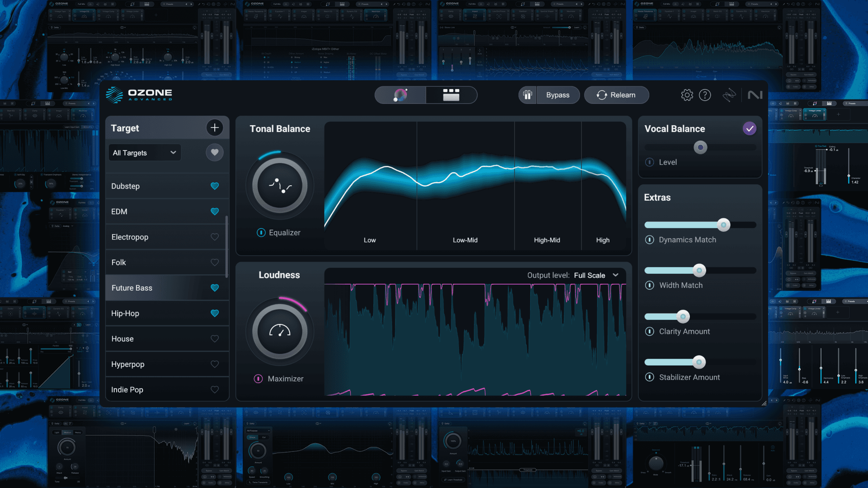Viewport: 868px width, 488px height.
Task: Click the target list scrollbar
Action: [226, 247]
